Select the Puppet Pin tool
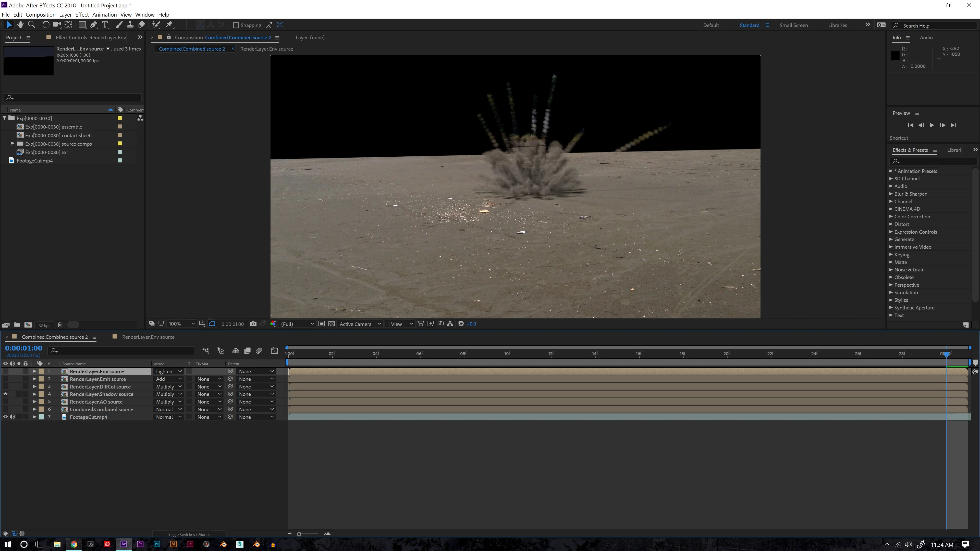980x551 pixels. point(169,25)
